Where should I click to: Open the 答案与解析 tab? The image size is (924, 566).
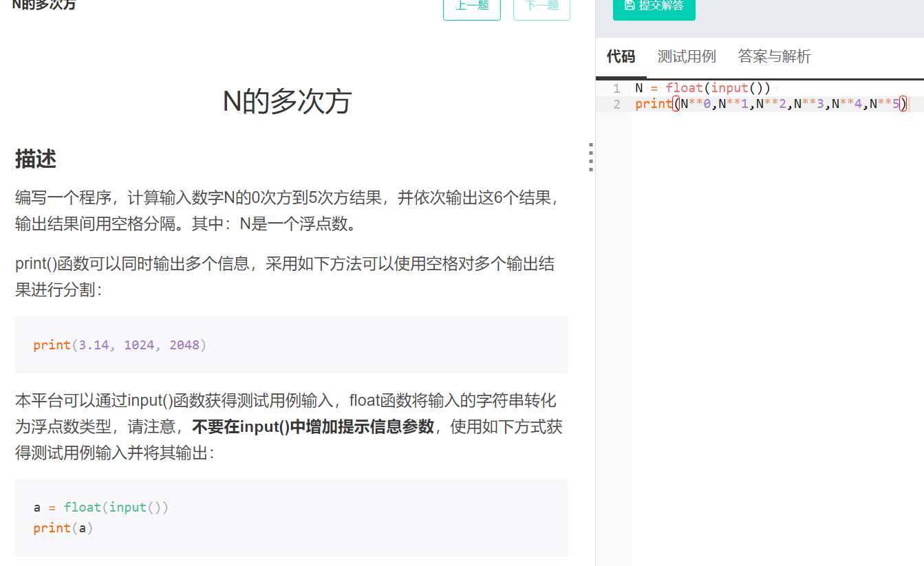click(774, 56)
